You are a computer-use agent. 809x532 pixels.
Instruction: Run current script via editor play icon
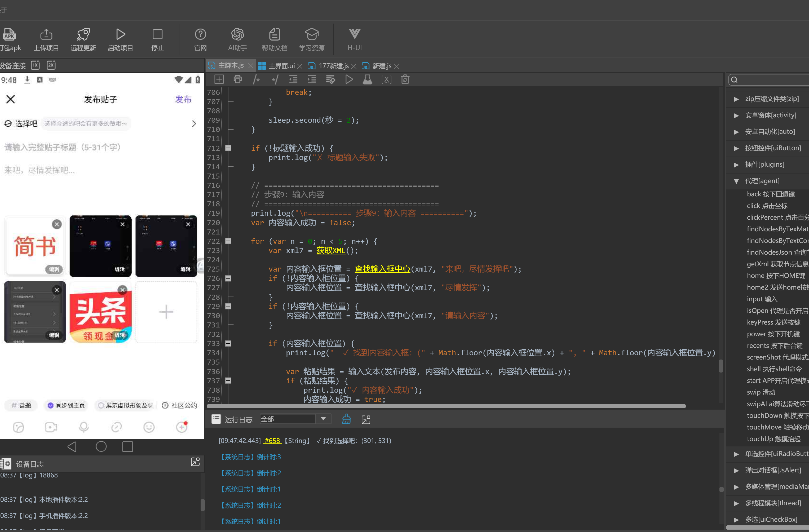[x=349, y=79]
